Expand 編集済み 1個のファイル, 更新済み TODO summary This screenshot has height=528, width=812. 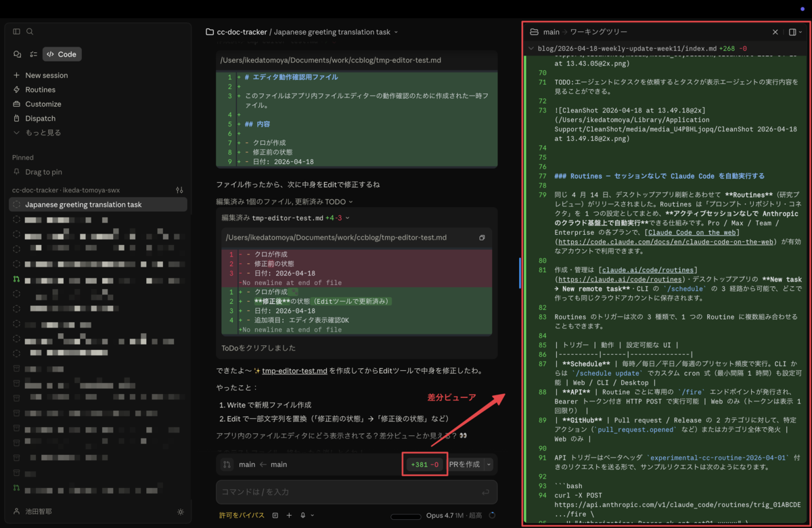pyautogui.click(x=284, y=202)
